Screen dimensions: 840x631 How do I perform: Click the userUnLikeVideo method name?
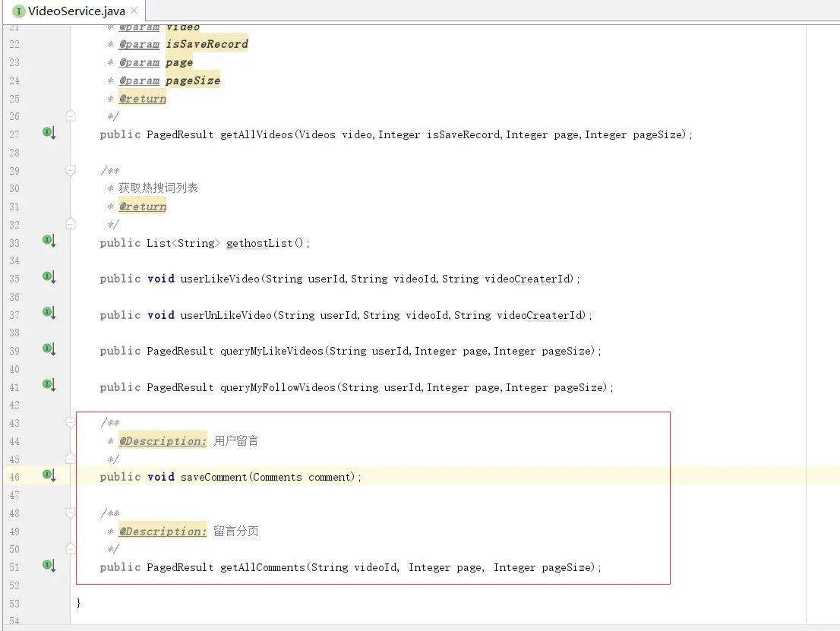(226, 316)
